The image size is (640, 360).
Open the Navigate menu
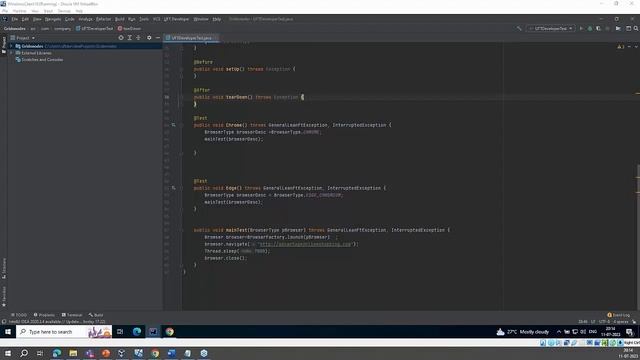coord(53,19)
